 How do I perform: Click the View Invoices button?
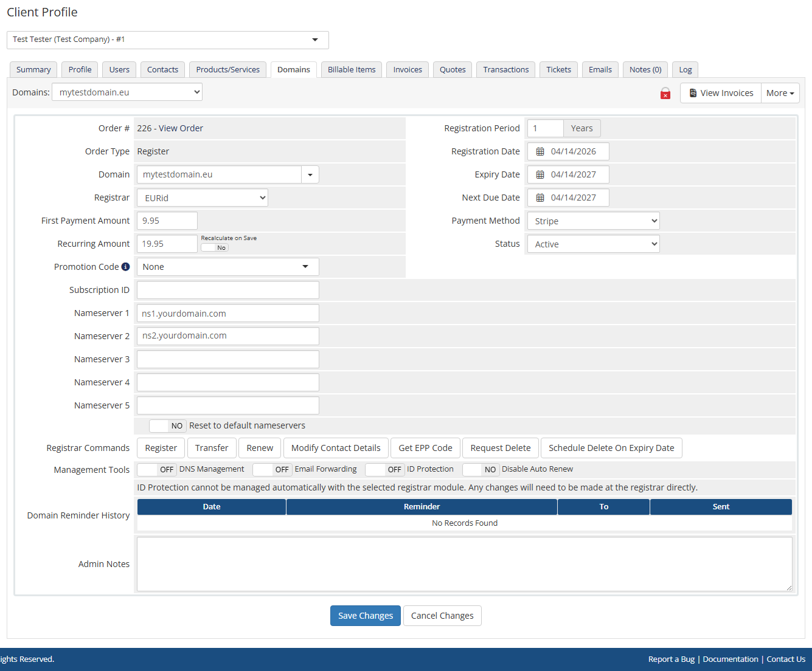[x=721, y=93]
